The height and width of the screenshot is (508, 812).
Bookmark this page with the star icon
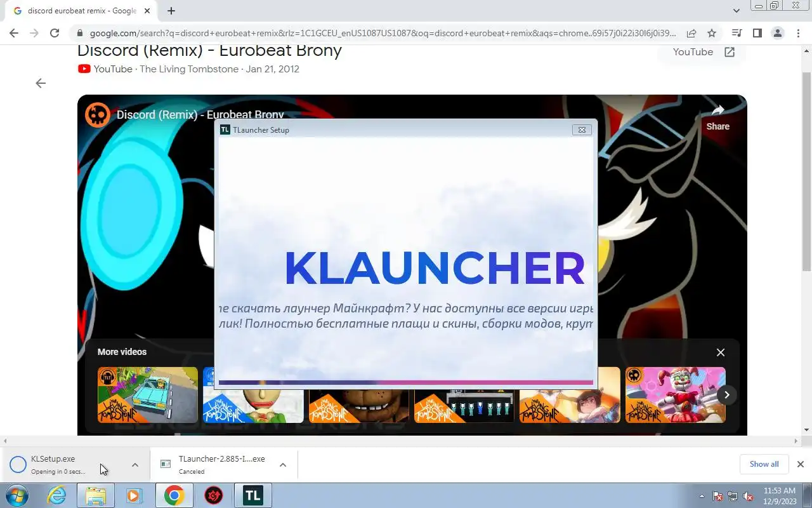[712, 33]
